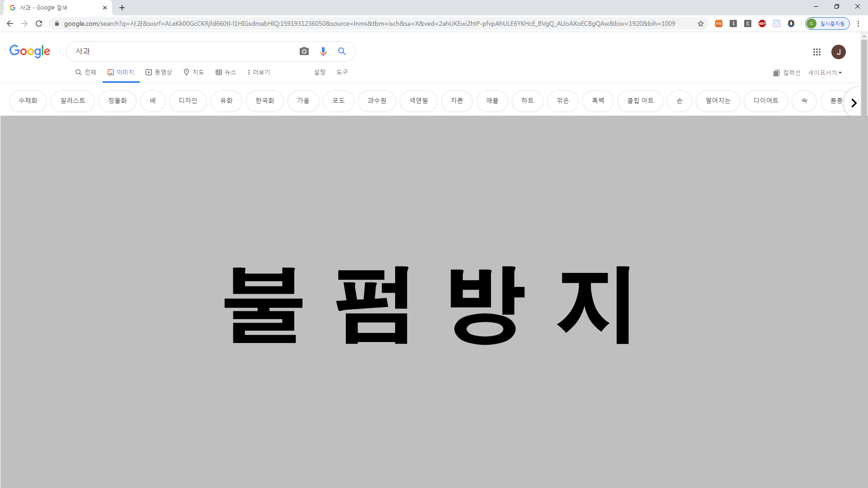The width and height of the screenshot is (868, 488).
Task: Click the 사과 search input field
Action: coord(181,52)
